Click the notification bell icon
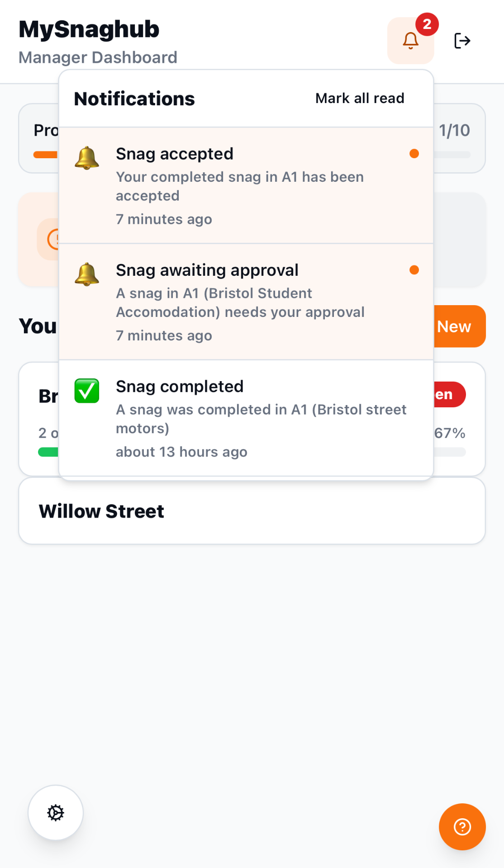The image size is (504, 868). click(410, 41)
